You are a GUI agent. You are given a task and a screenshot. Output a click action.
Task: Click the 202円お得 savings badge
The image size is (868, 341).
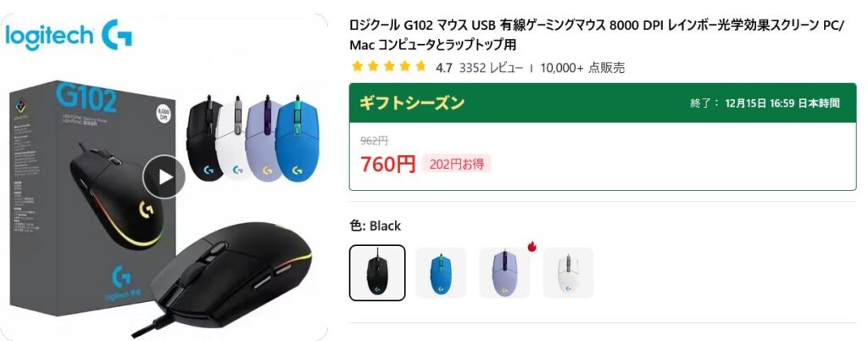tap(457, 164)
